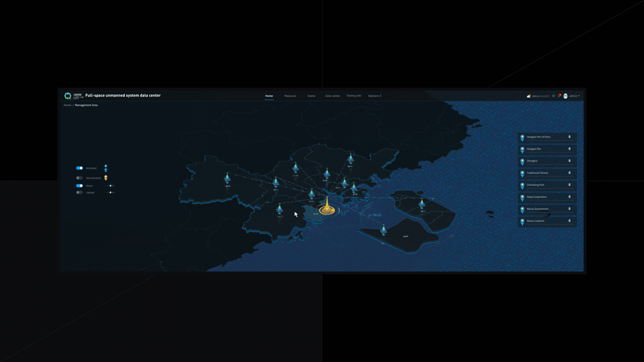This screenshot has height=362, width=644.
Task: Switch to the Home tab
Action: (269, 96)
